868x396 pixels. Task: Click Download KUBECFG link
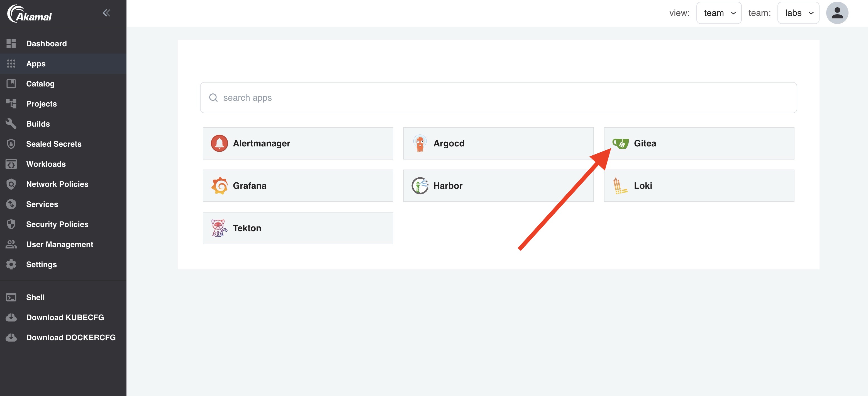tap(63, 317)
